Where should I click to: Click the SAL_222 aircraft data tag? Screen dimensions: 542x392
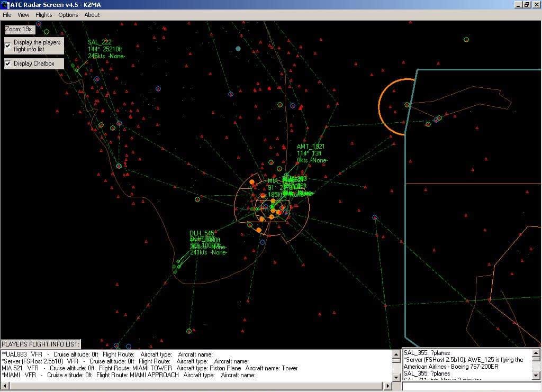click(100, 42)
